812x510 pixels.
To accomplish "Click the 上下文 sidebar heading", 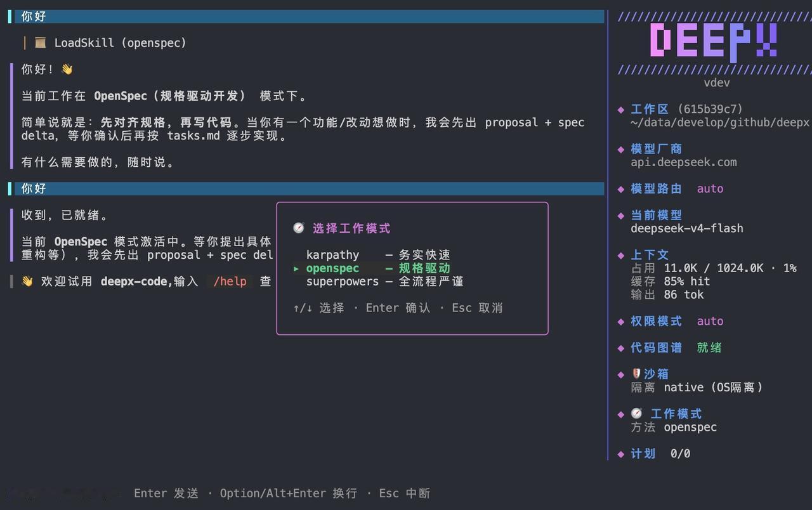I will pyautogui.click(x=650, y=255).
